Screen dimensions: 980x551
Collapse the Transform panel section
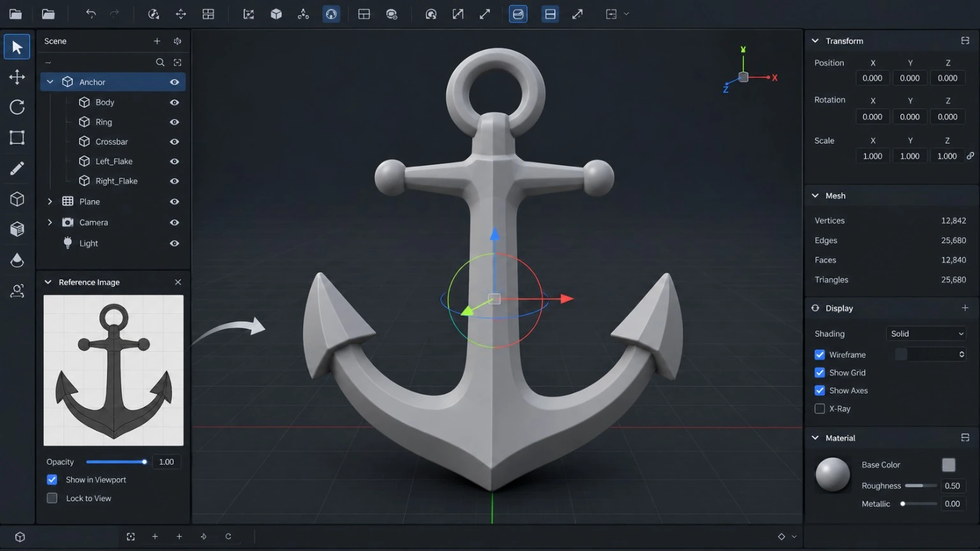click(x=815, y=41)
